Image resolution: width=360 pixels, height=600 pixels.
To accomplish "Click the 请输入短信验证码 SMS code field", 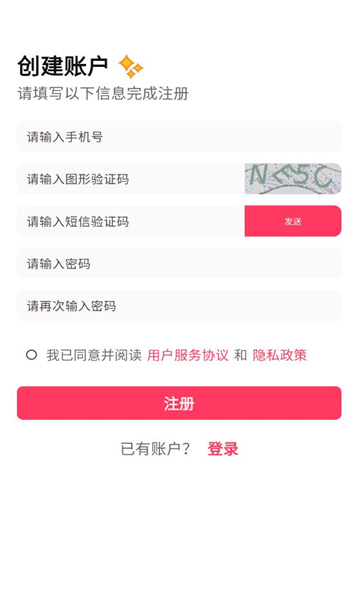I will click(x=131, y=221).
